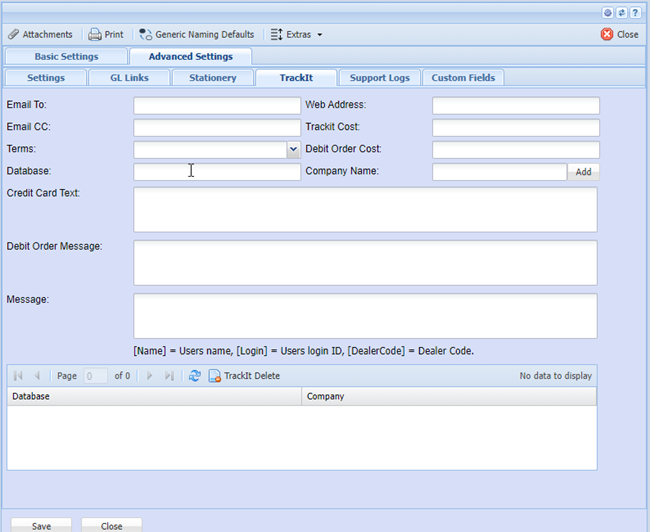Go to the first page of grid

pos(18,376)
